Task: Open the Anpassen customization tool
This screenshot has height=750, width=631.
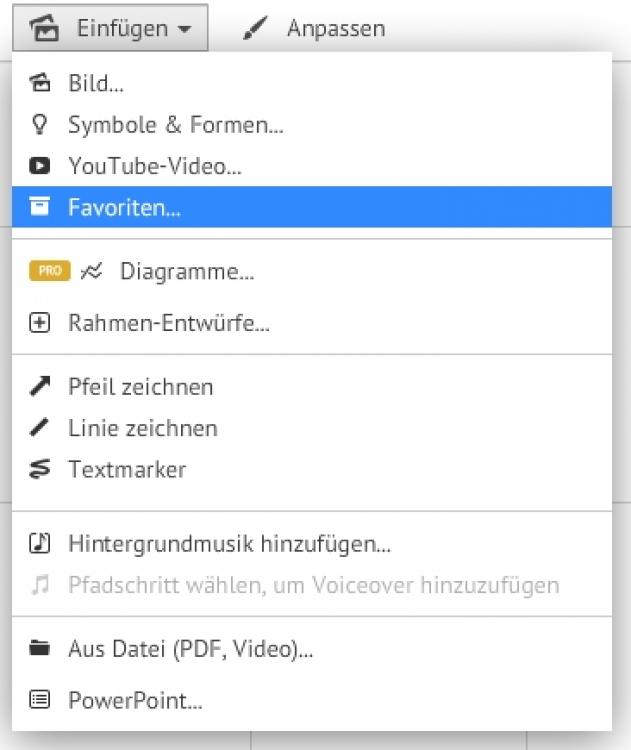Action: click(x=335, y=29)
